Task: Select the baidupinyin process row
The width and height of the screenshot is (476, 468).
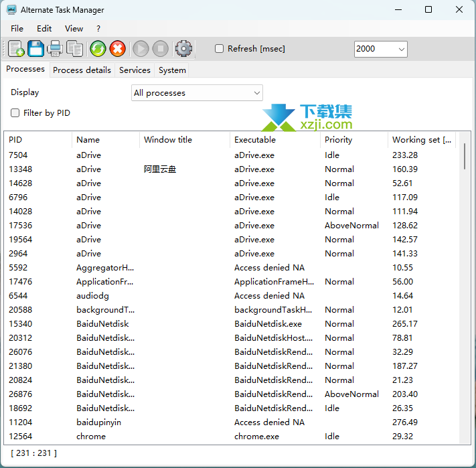Action: point(231,422)
